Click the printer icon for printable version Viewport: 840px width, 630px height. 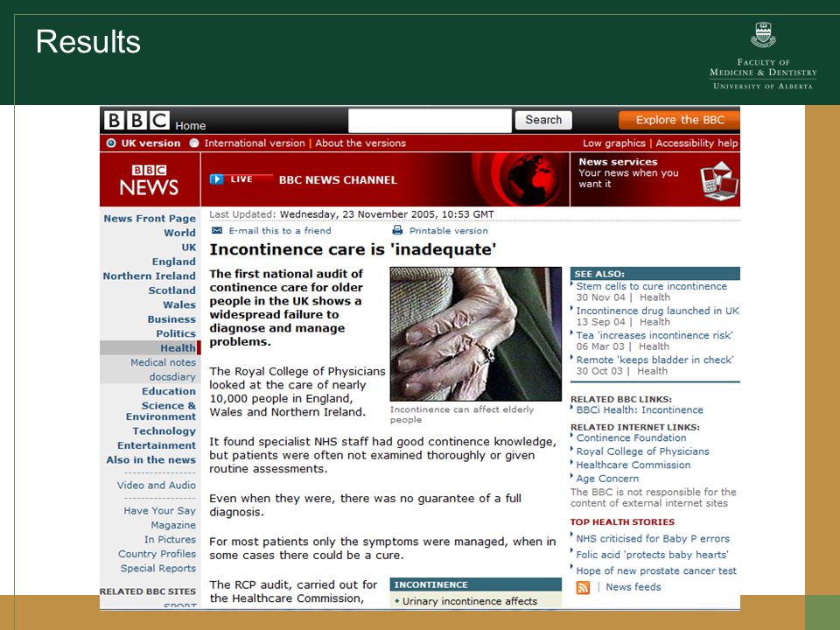coord(397,230)
